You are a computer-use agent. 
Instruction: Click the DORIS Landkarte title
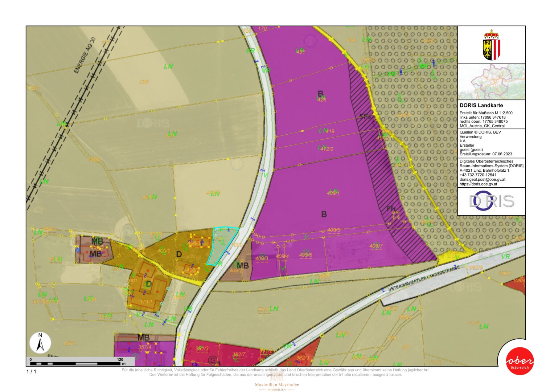click(481, 105)
